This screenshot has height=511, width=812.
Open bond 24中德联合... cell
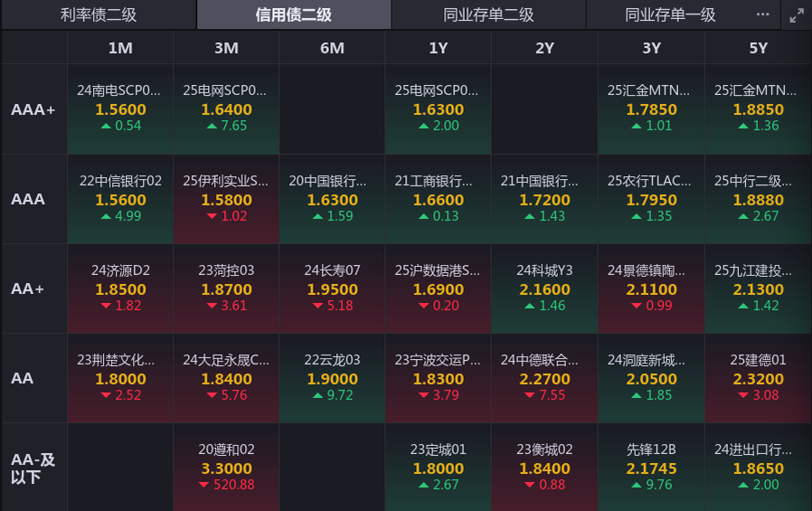click(544, 378)
